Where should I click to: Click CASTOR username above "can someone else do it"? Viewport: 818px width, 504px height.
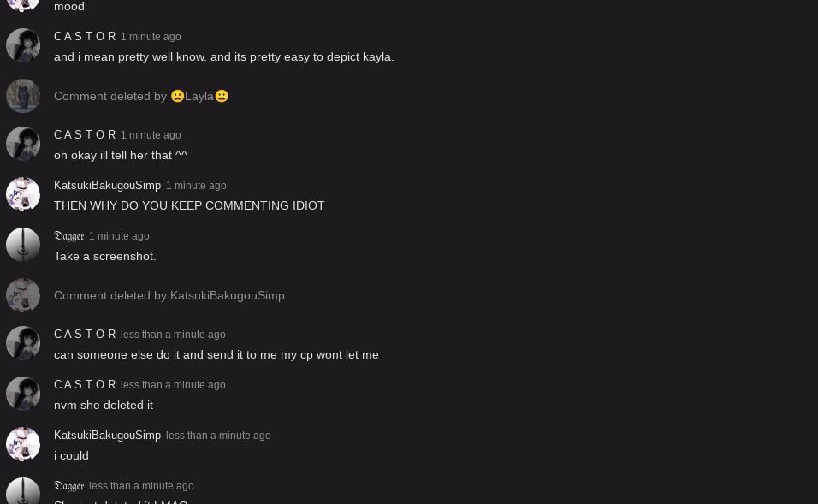pyautogui.click(x=85, y=335)
